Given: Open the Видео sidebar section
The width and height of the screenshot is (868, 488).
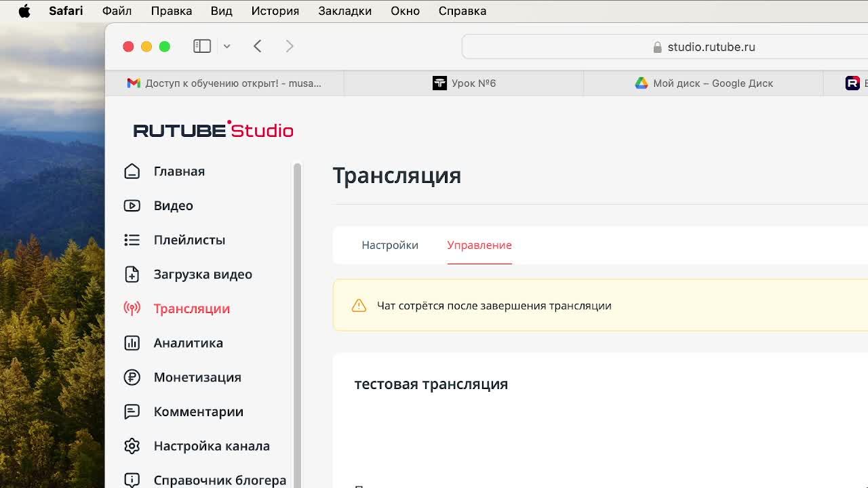Looking at the screenshot, I should point(173,205).
